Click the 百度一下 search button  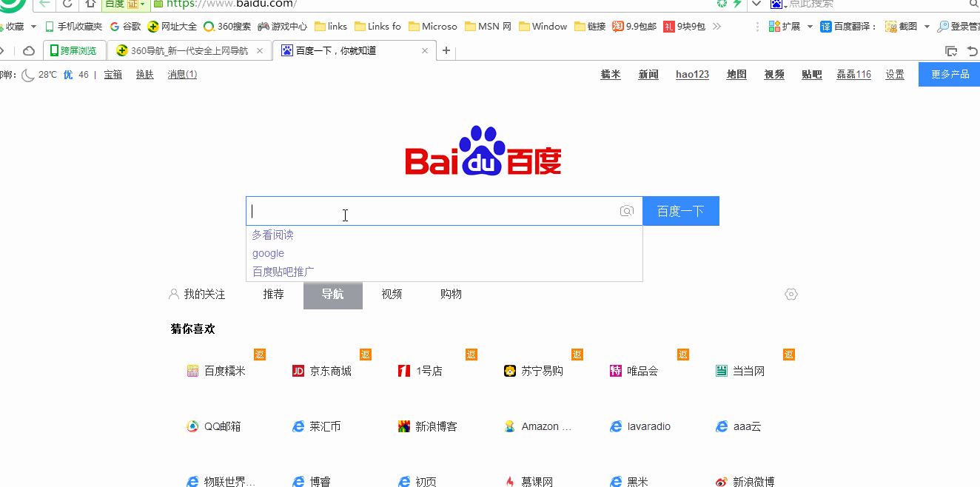coord(681,211)
